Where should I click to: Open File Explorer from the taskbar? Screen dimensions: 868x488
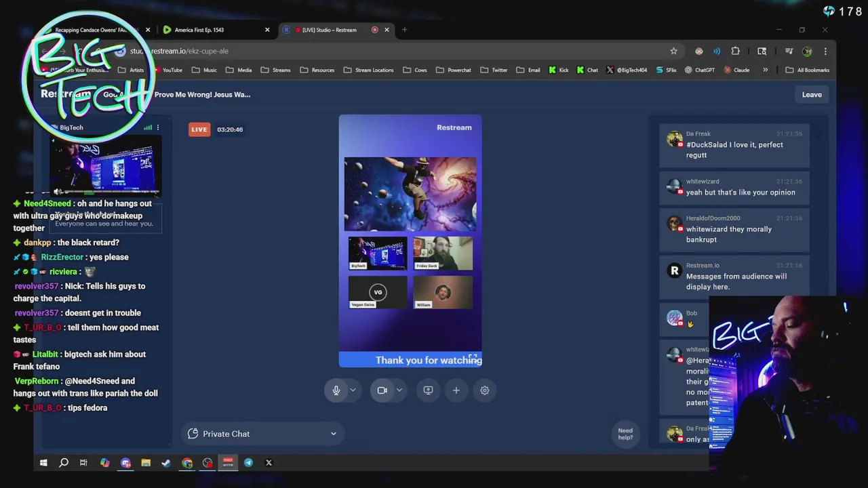(146, 463)
